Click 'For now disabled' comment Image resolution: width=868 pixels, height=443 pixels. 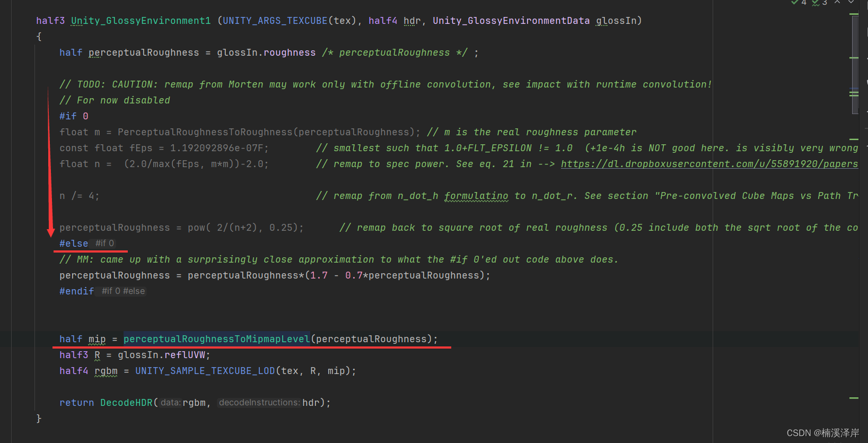pyautogui.click(x=115, y=100)
